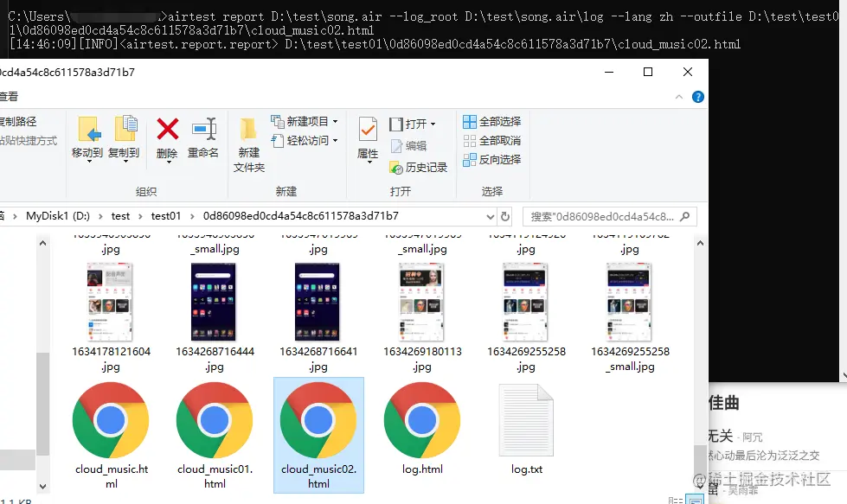Click the search magnifier icon

pos(685,217)
